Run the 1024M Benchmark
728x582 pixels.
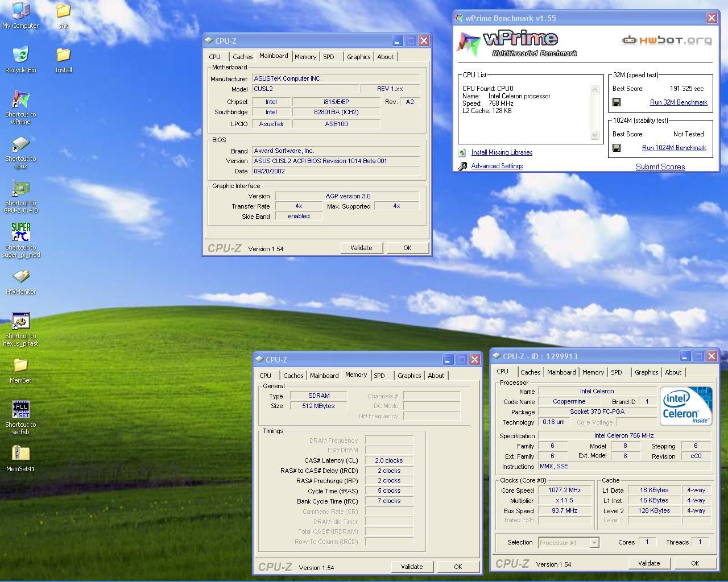pyautogui.click(x=674, y=148)
